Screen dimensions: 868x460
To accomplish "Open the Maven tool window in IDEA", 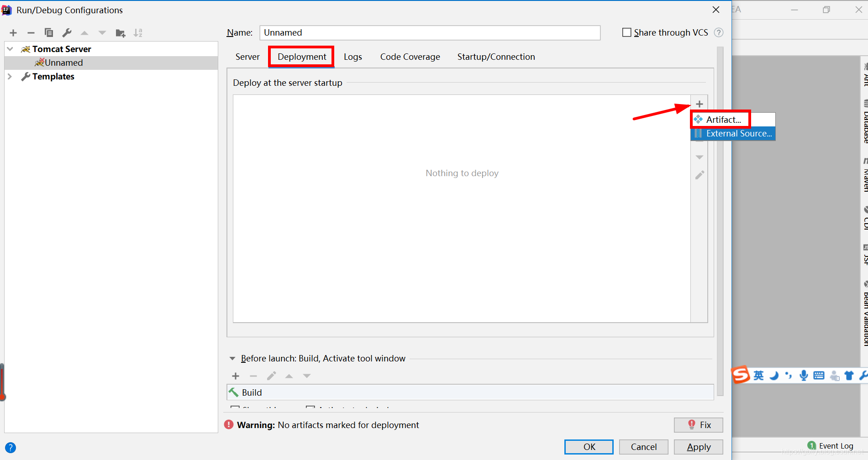I will pos(865,175).
